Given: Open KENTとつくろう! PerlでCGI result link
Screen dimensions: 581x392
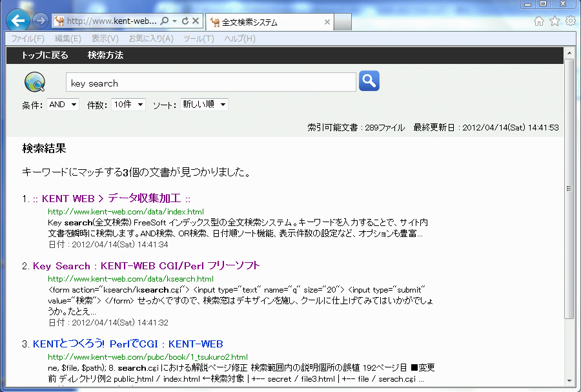Looking at the screenshot, I should 128,344.
